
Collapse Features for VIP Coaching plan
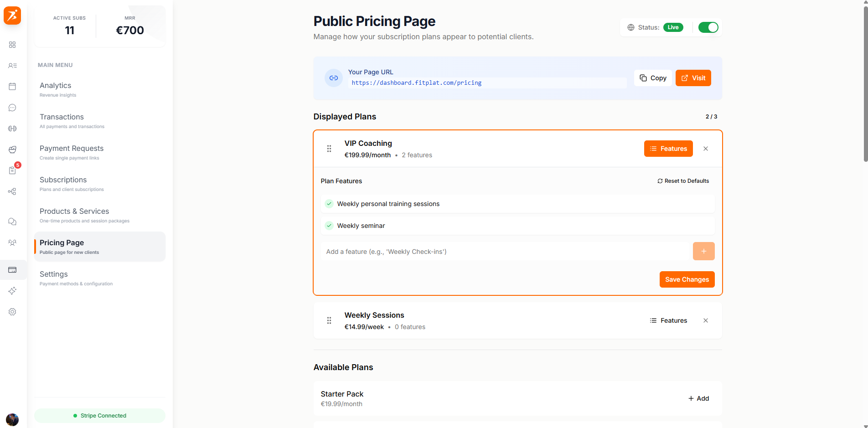coord(668,148)
